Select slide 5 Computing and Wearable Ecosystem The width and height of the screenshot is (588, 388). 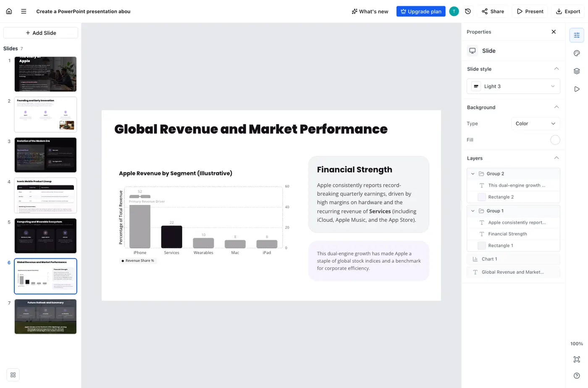(x=45, y=236)
